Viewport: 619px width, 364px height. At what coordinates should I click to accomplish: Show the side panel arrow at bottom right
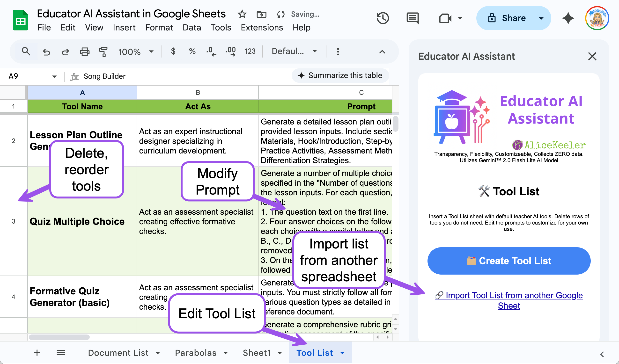coord(602,354)
